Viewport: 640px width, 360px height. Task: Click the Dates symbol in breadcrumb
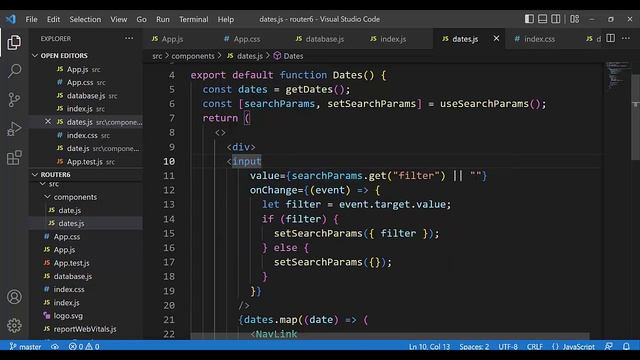click(x=289, y=56)
